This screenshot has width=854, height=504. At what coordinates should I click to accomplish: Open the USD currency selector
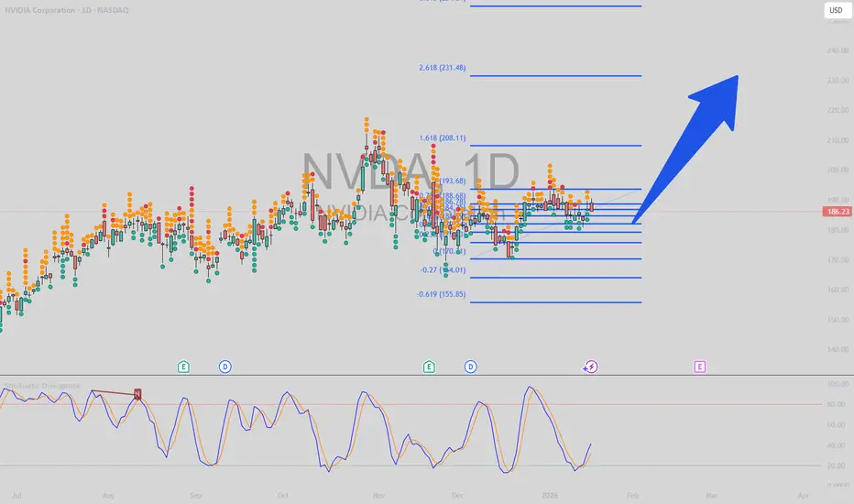point(836,10)
